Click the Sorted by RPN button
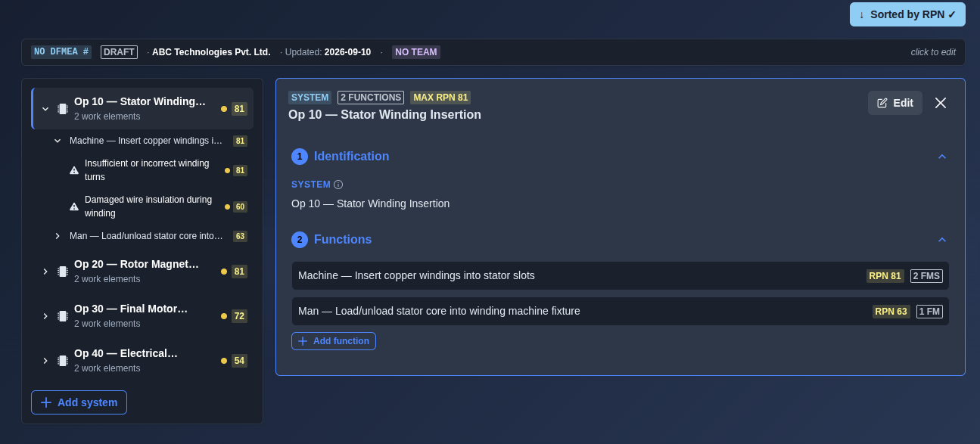The height and width of the screenshot is (444, 980). (907, 14)
